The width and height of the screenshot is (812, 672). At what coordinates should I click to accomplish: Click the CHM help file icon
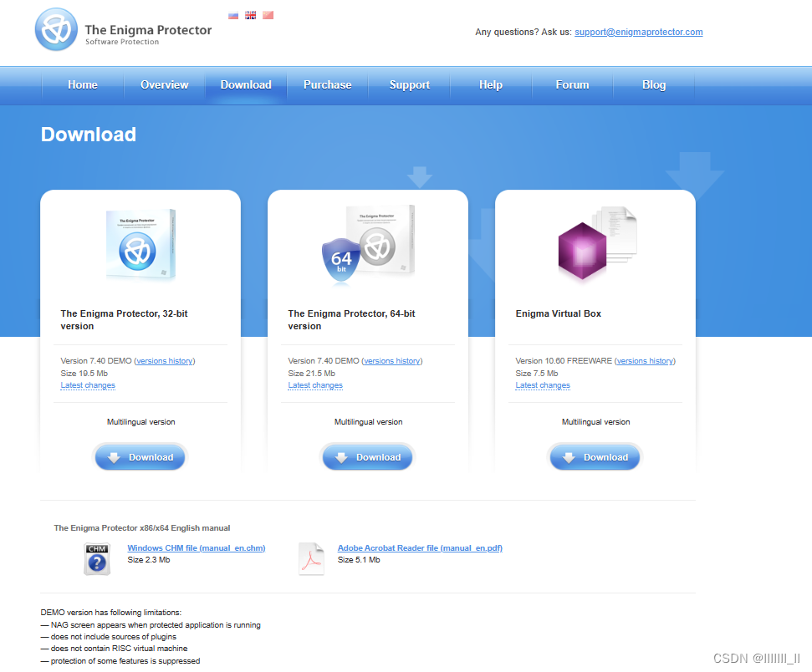[x=97, y=559]
